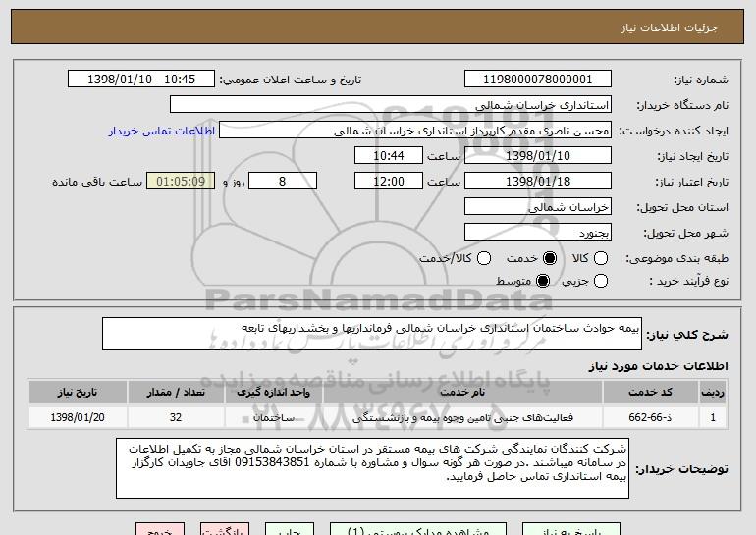Open the اطلاعات تماس خریدار link
Screen dimensions: 756x535
click(x=162, y=131)
